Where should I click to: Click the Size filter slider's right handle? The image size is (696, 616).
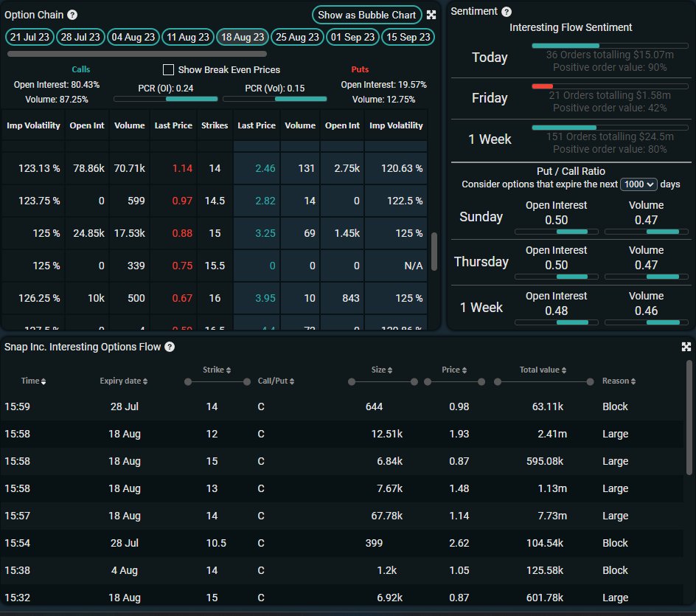point(414,382)
